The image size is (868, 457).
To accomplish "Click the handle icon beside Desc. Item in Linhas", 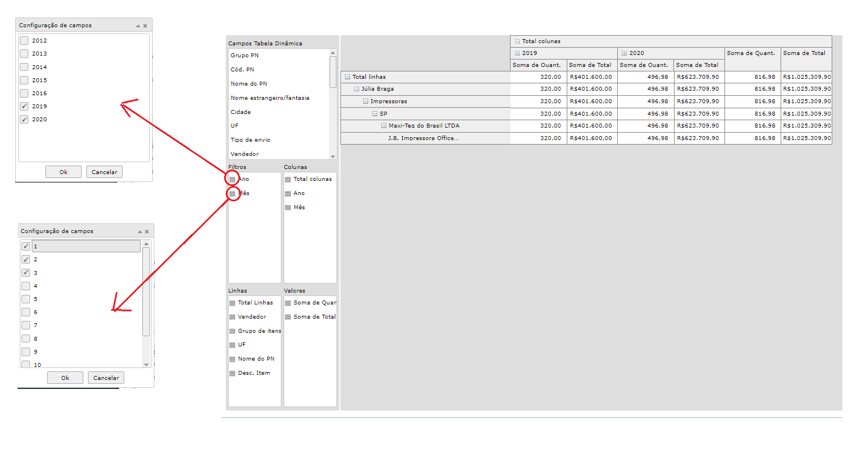I will [x=232, y=373].
